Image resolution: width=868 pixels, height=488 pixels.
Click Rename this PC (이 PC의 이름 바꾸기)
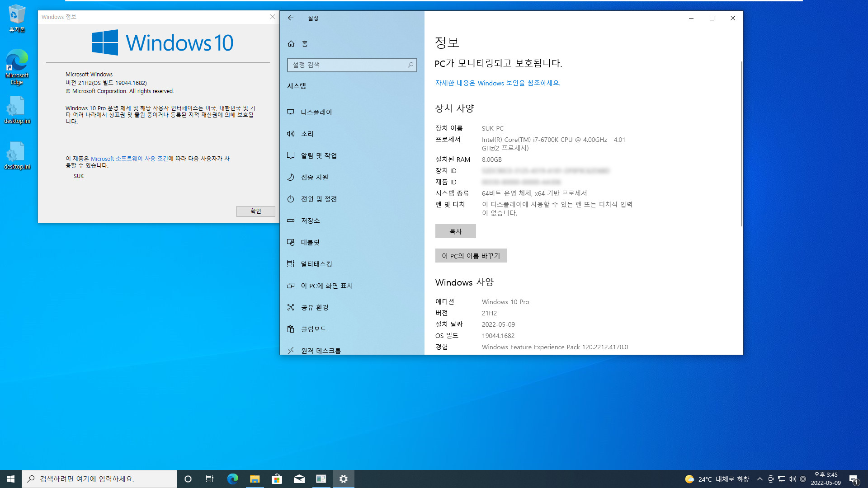(x=471, y=256)
